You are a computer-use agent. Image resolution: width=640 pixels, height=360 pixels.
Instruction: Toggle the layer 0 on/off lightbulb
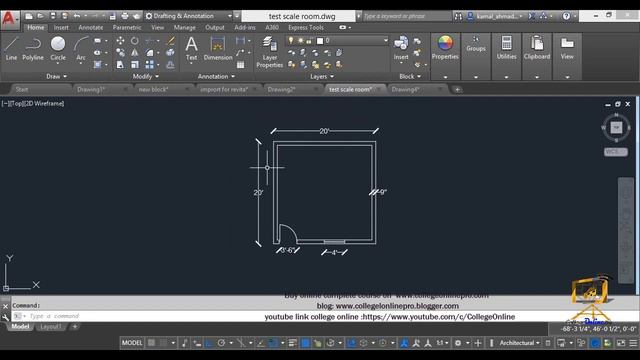291,40
